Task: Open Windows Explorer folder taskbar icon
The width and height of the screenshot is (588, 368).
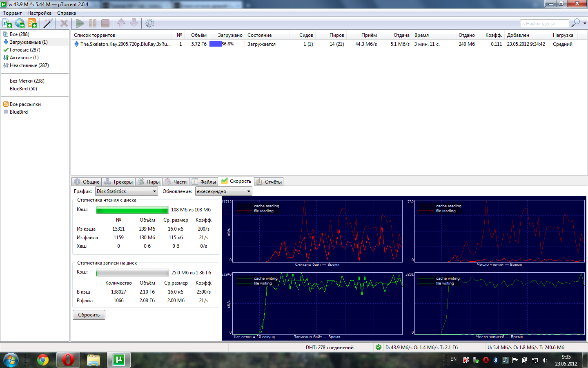Action: click(x=94, y=360)
